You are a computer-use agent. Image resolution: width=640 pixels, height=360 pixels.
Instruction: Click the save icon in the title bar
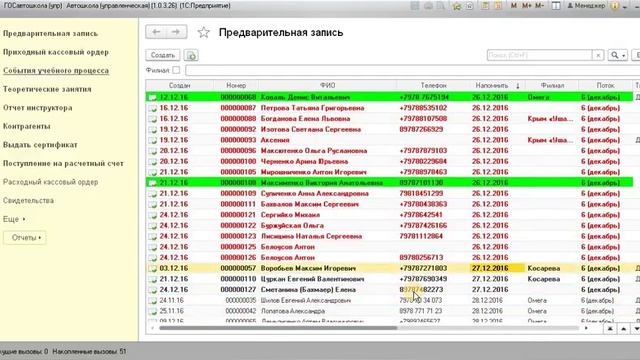(x=415, y=6)
